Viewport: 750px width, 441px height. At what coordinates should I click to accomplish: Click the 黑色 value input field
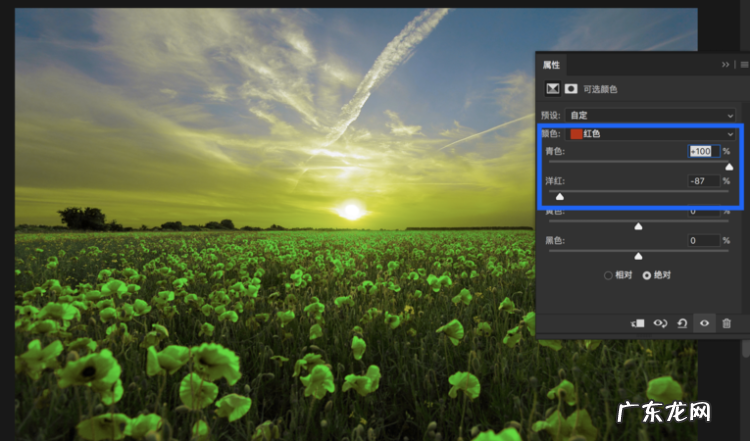tap(703, 241)
